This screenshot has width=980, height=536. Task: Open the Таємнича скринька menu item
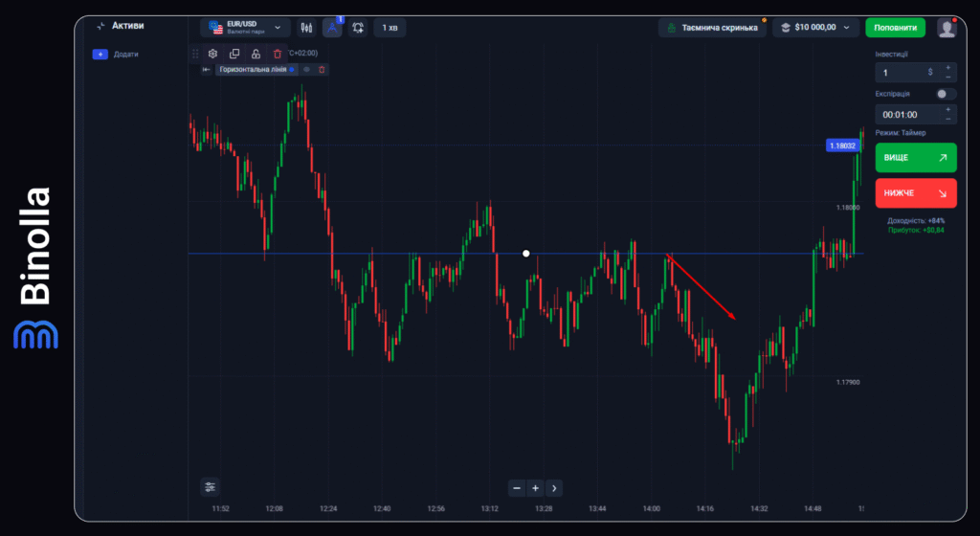coord(711,28)
